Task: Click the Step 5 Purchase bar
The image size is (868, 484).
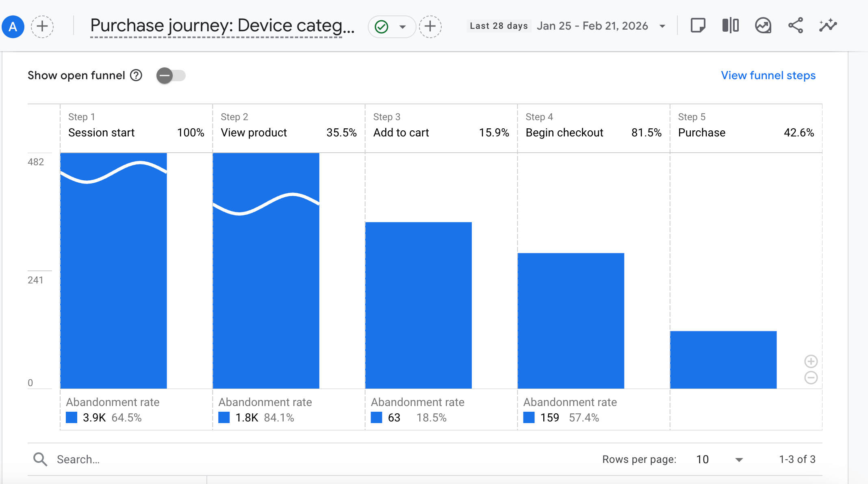Action: pos(723,360)
